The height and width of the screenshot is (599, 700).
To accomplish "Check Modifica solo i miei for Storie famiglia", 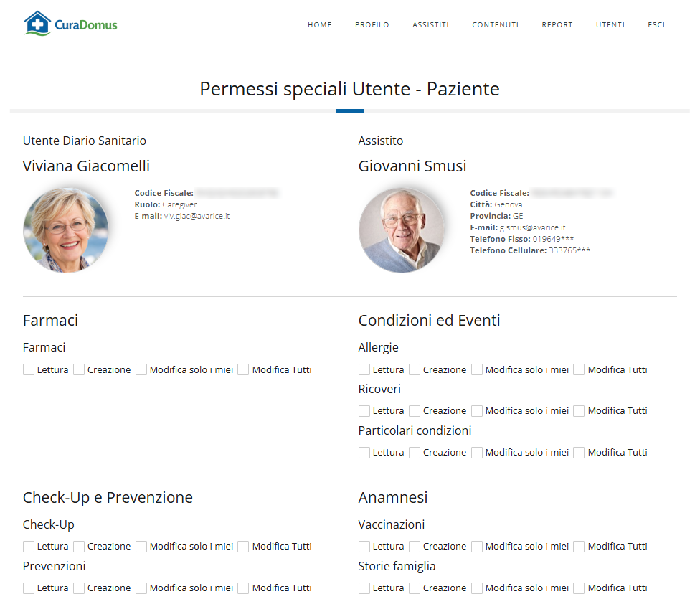I will coord(477,588).
